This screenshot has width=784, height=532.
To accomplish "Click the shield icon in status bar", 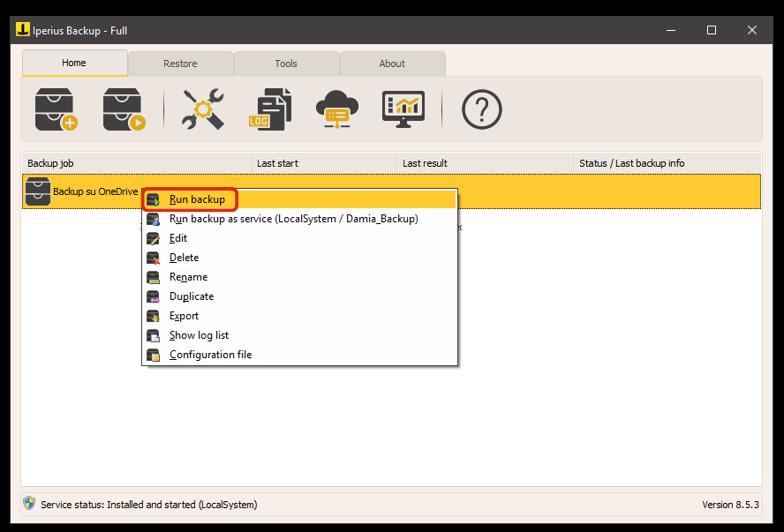I will point(29,503).
